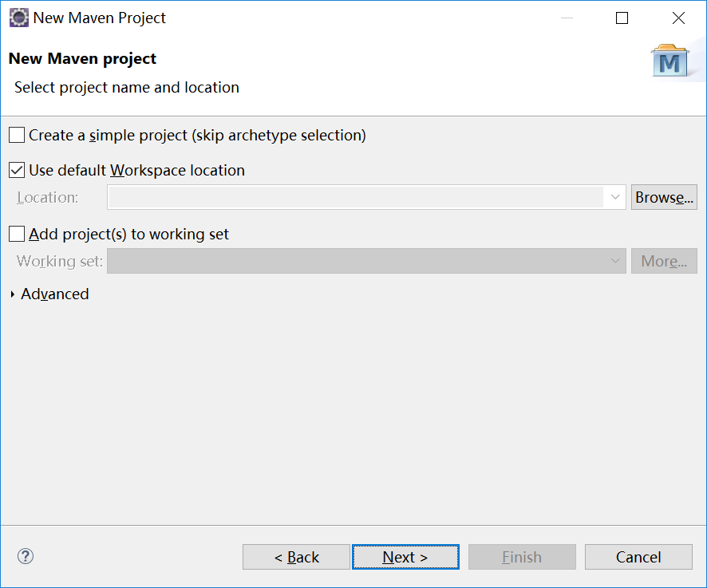
Task: Click the Browse button
Action: pos(664,197)
